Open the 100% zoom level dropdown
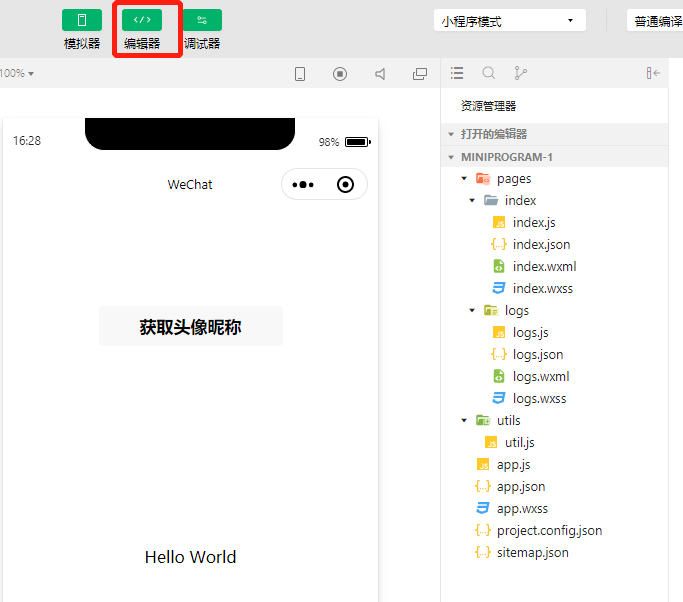 [x=17, y=73]
